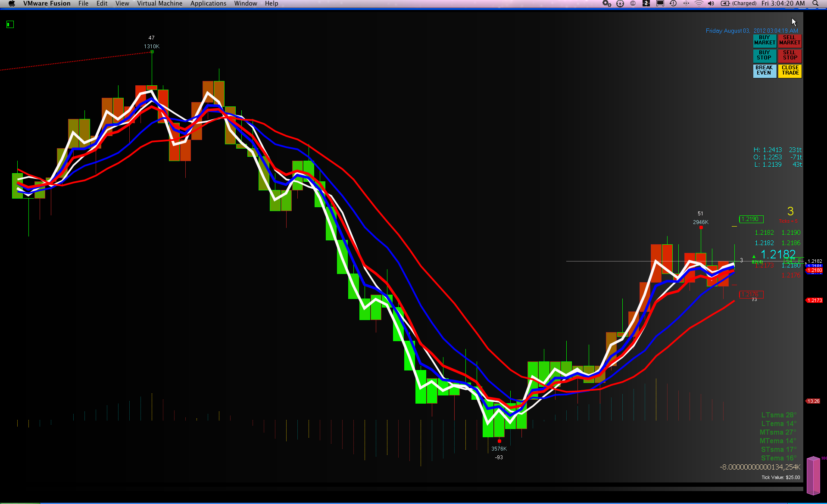827x504 pixels.
Task: Click the MTsma 27° readout
Action: click(778, 432)
